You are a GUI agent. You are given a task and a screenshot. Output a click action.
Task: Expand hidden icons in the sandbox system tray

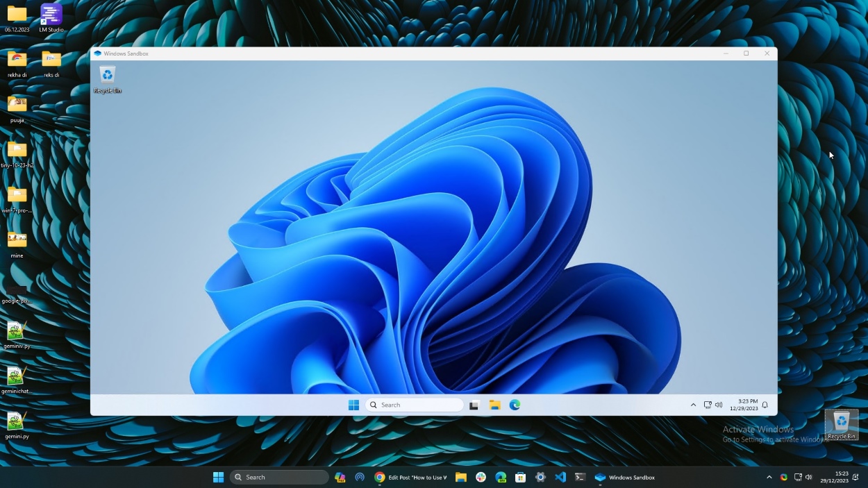pyautogui.click(x=693, y=405)
